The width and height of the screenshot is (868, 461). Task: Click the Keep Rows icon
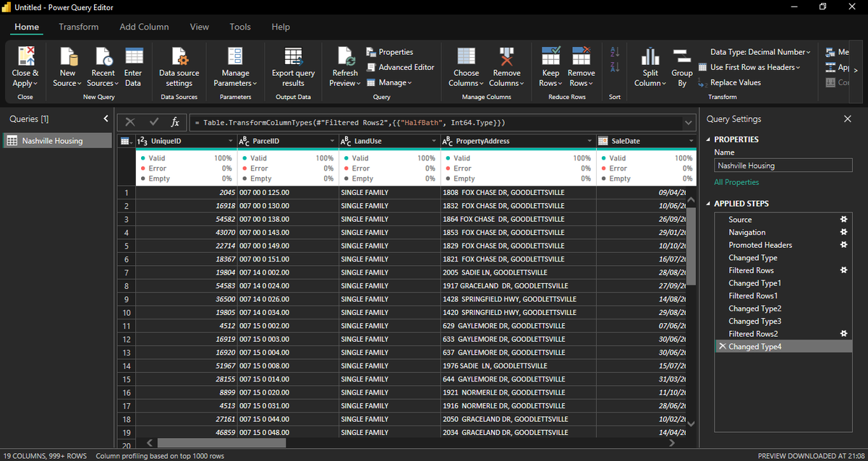pos(550,56)
